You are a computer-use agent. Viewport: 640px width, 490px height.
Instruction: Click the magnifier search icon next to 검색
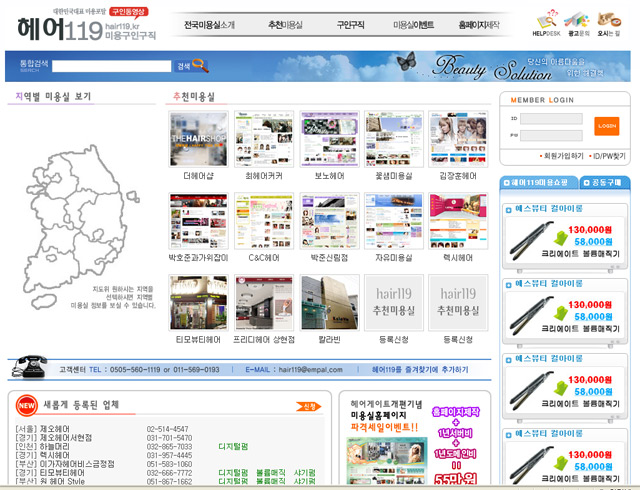[x=199, y=66]
